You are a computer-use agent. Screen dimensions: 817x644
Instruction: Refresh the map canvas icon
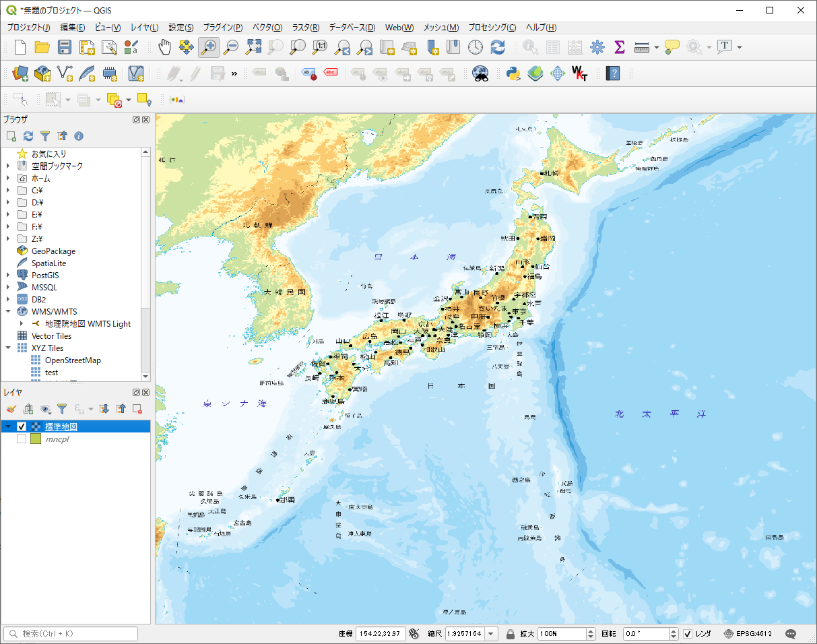click(498, 47)
